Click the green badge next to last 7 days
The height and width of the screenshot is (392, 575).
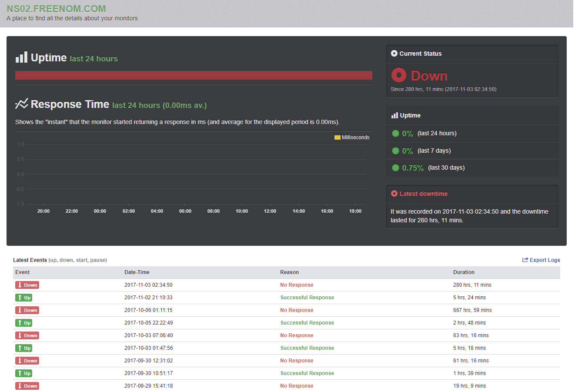tap(395, 151)
